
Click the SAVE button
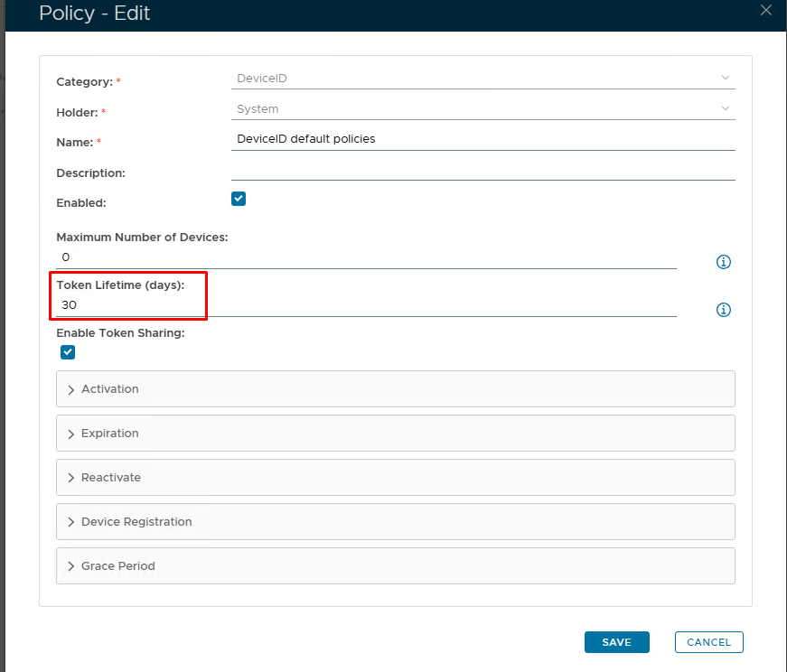pyautogui.click(x=616, y=642)
